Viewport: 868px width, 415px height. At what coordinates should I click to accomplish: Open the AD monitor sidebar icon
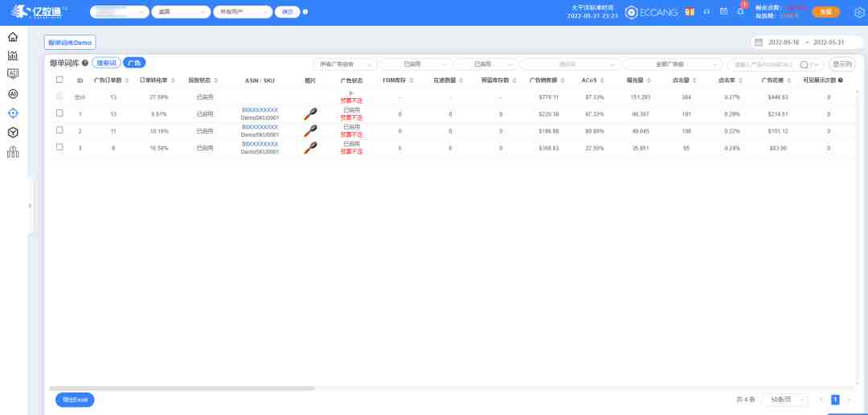click(13, 74)
